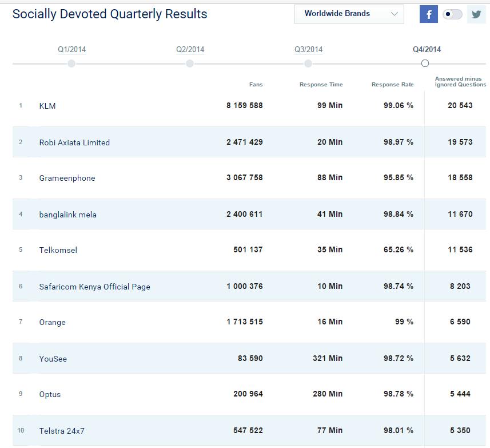490x448 pixels.
Task: Switch to Q3/2014 quarter label
Action: (308, 49)
